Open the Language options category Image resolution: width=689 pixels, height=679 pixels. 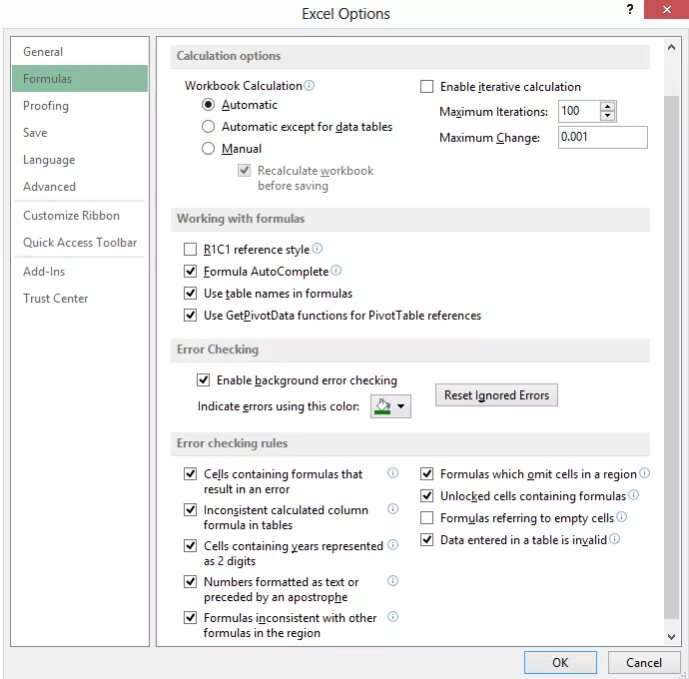[x=80, y=160]
